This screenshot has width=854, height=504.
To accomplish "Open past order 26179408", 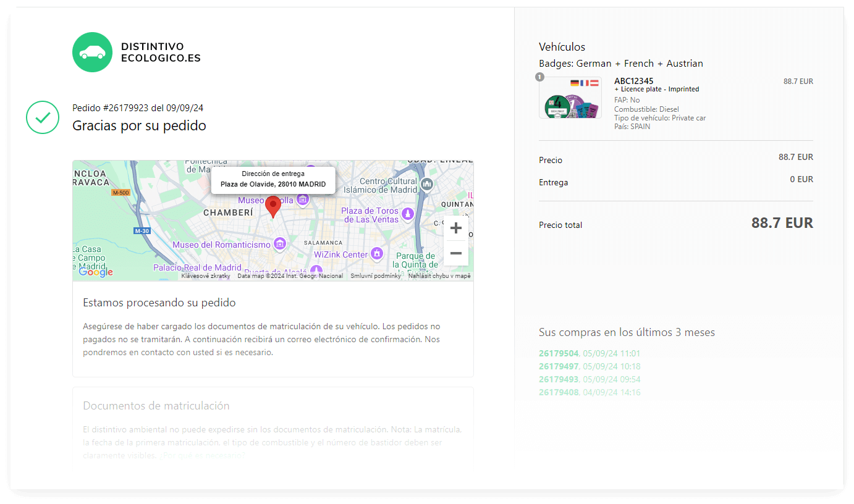I will [559, 392].
